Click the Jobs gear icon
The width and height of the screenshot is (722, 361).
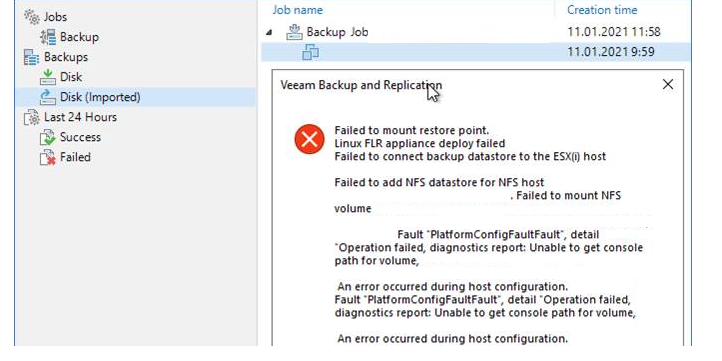pyautogui.click(x=32, y=17)
